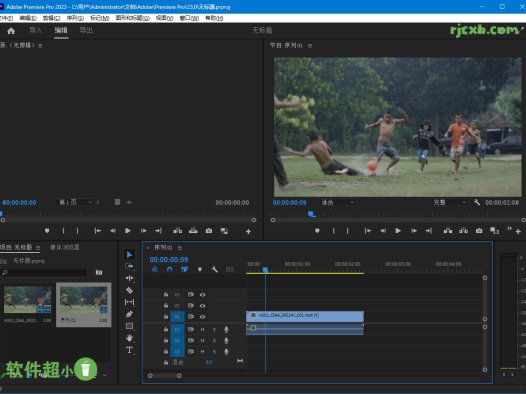This screenshot has height=394, width=526.
Task: Select the Ripple Edit tool
Action: (129, 278)
